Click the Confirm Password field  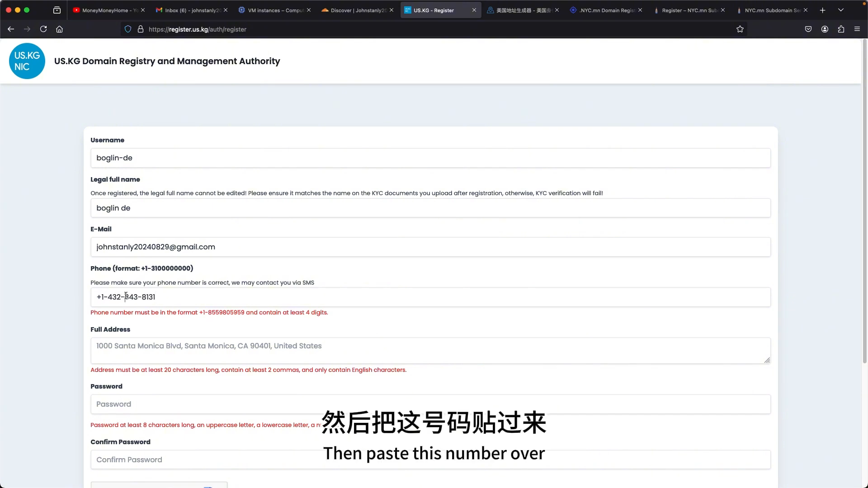[430, 460]
